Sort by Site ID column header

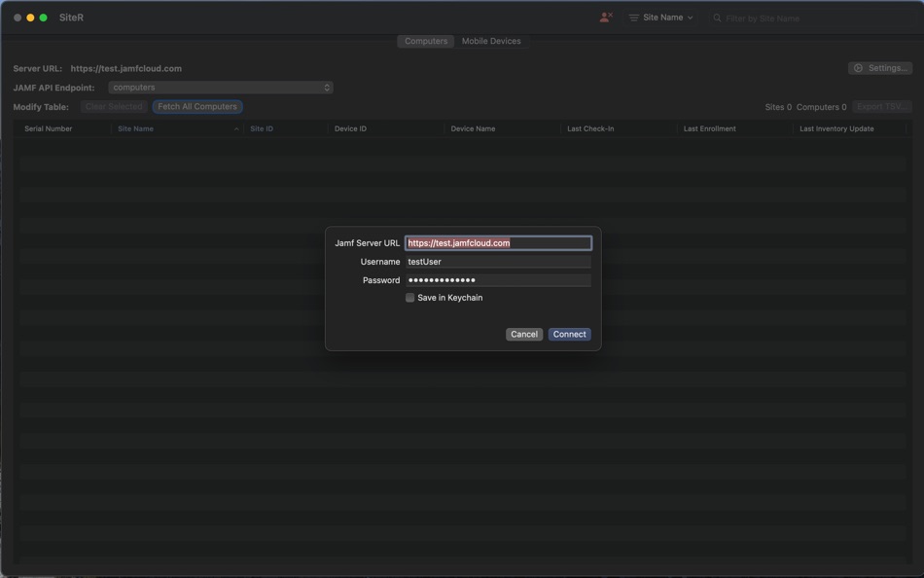pyautogui.click(x=262, y=128)
